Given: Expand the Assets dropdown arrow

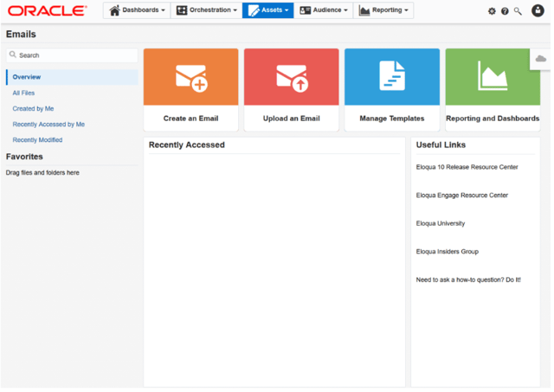Looking at the screenshot, I should 287,10.
